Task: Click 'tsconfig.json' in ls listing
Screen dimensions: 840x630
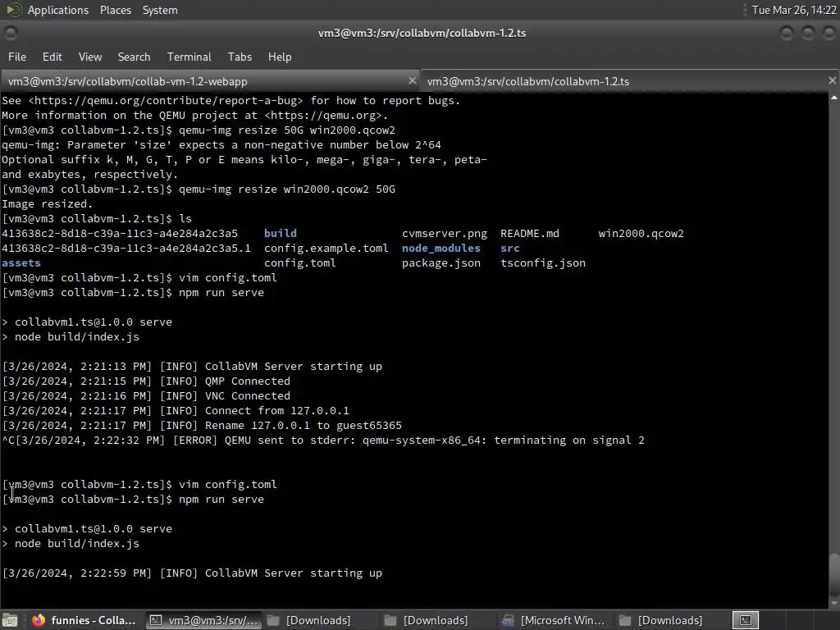Action: pos(543,263)
